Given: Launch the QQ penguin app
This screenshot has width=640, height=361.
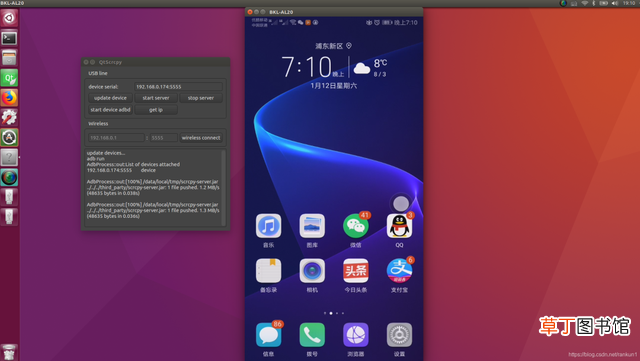Looking at the screenshot, I should [x=399, y=225].
